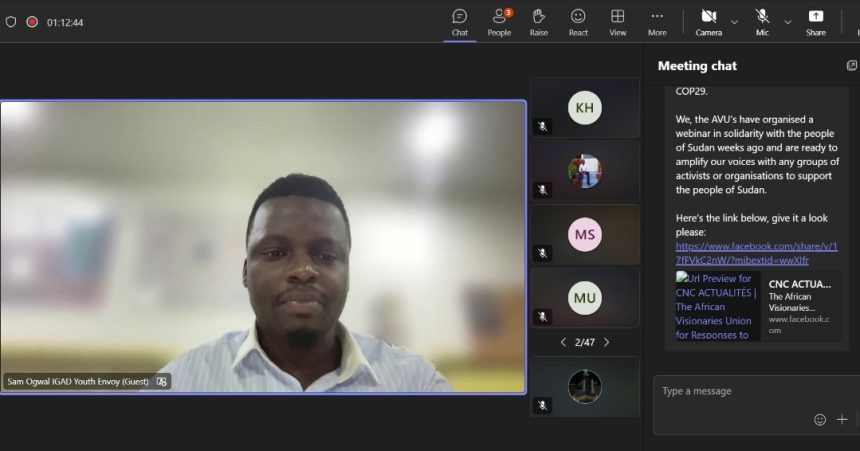Toggle the Mic mute state
The image size is (860, 451).
pyautogui.click(x=762, y=22)
